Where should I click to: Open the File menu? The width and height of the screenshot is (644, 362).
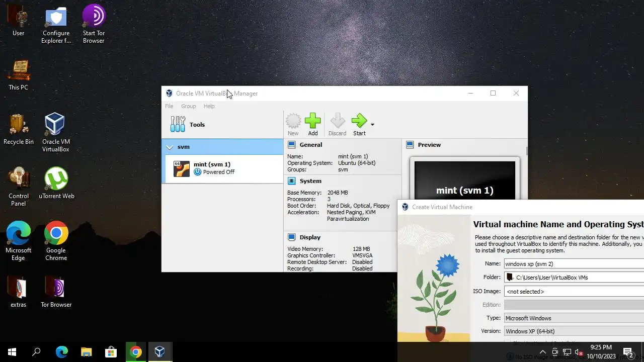(169, 106)
